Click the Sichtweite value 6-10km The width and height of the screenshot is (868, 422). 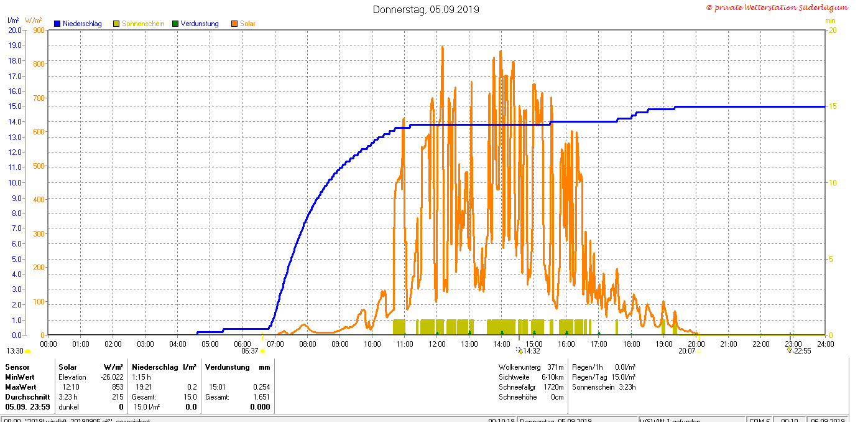click(552, 377)
